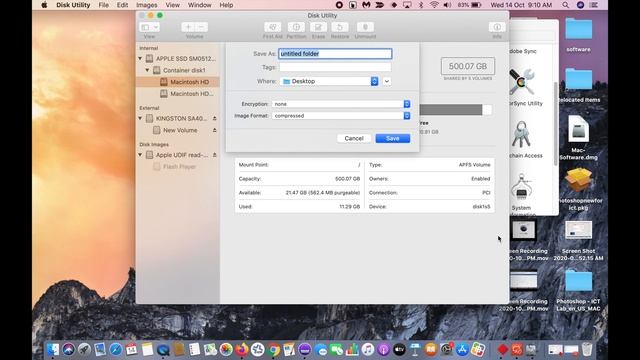Select the Mac-Software.dmg desktop file
640x360 pixels.
pos(578,129)
